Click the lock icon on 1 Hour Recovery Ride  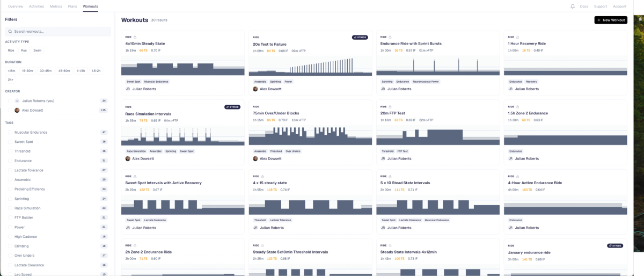click(x=518, y=37)
